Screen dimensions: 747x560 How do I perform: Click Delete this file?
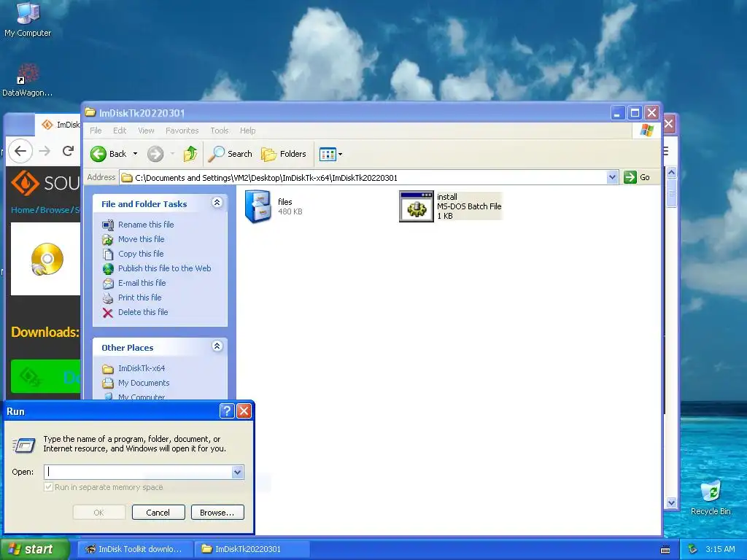pyautogui.click(x=143, y=312)
